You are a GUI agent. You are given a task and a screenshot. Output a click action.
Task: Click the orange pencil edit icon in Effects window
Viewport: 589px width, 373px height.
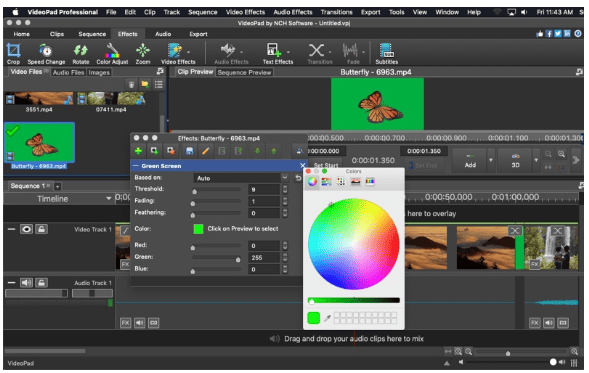[205, 151]
